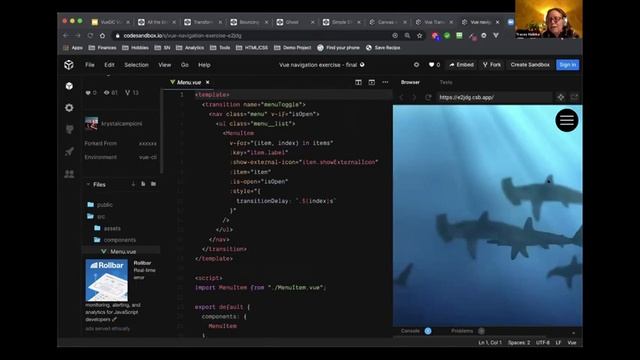Screen dimensions: 640x360
Task: Open the Edit menu
Action: pos(109,65)
